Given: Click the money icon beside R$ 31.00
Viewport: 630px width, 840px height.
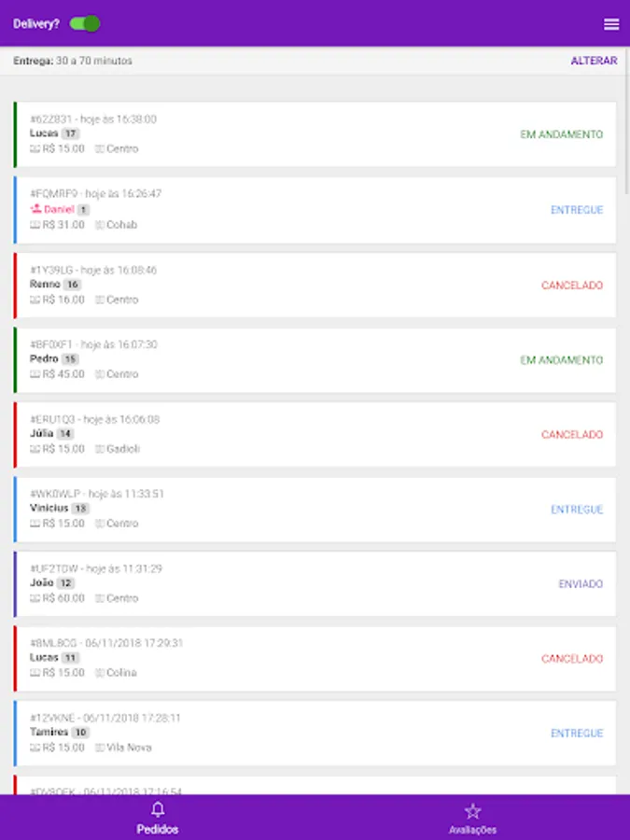Looking at the screenshot, I should (35, 225).
